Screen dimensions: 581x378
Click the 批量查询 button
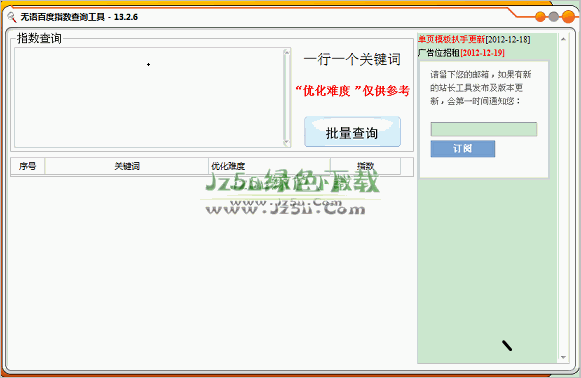coord(352,132)
